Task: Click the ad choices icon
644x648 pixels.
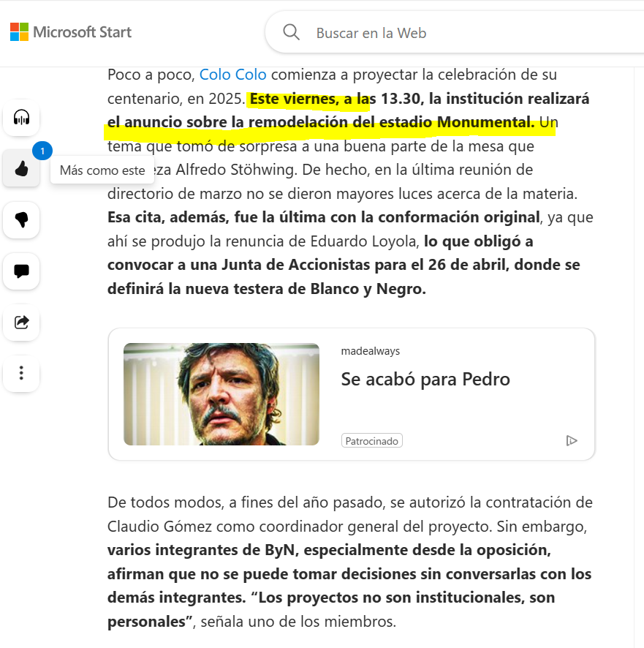Action: coord(572,441)
